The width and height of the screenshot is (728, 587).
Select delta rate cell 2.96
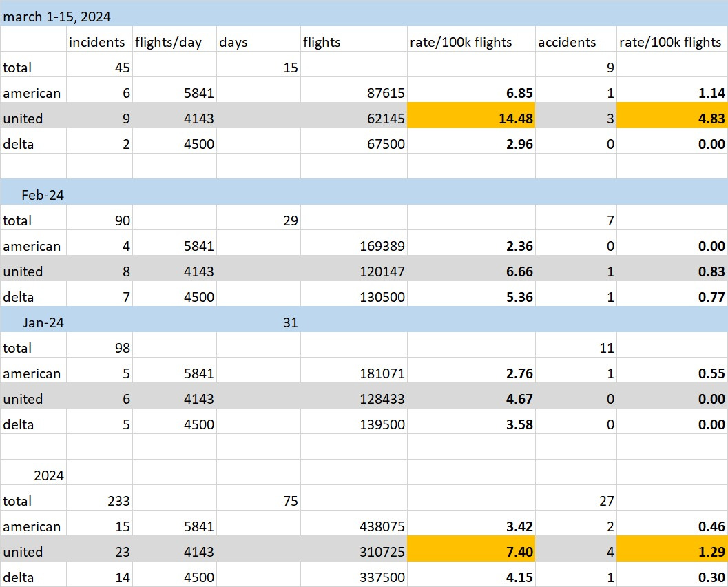tap(471, 141)
